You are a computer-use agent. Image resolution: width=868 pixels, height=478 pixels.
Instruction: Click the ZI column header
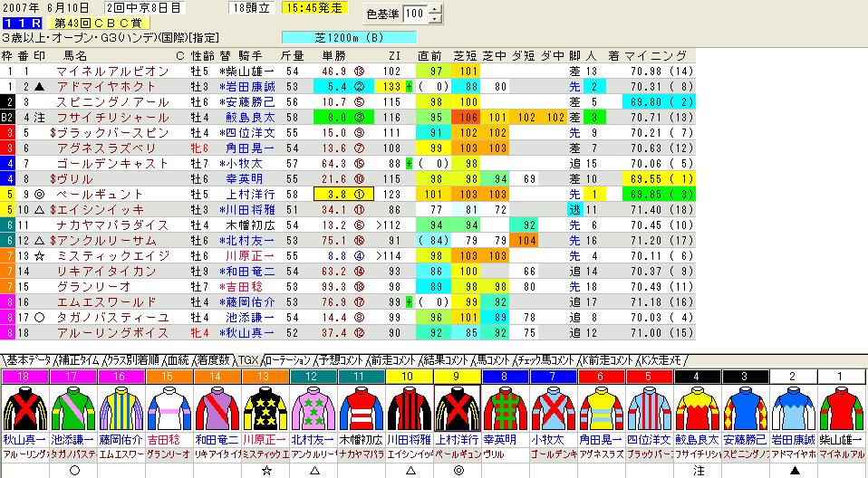(x=394, y=56)
